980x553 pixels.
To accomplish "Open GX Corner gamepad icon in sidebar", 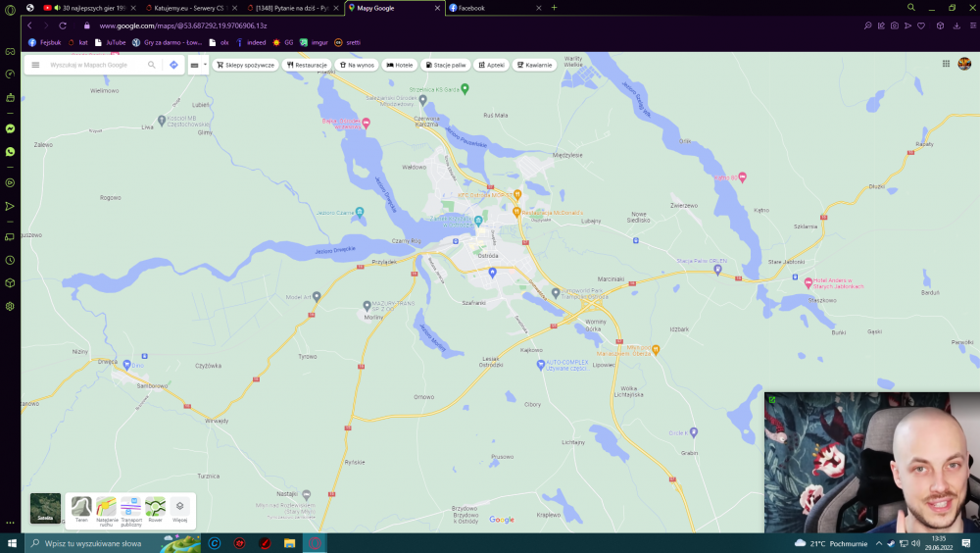I will tap(10, 51).
